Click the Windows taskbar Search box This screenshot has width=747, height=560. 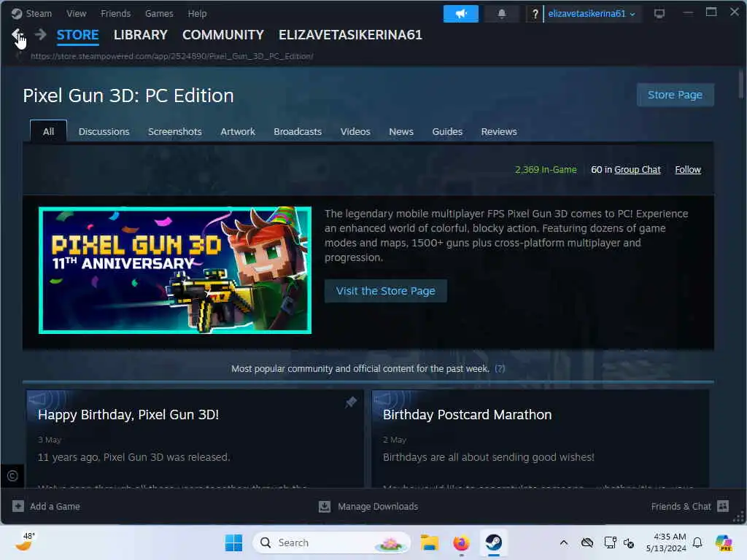click(x=332, y=542)
